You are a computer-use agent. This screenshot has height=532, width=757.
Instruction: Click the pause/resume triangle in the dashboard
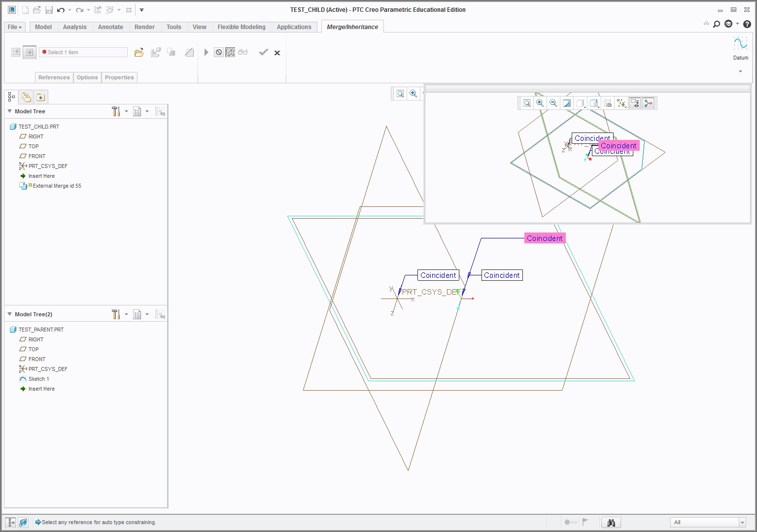(x=206, y=52)
